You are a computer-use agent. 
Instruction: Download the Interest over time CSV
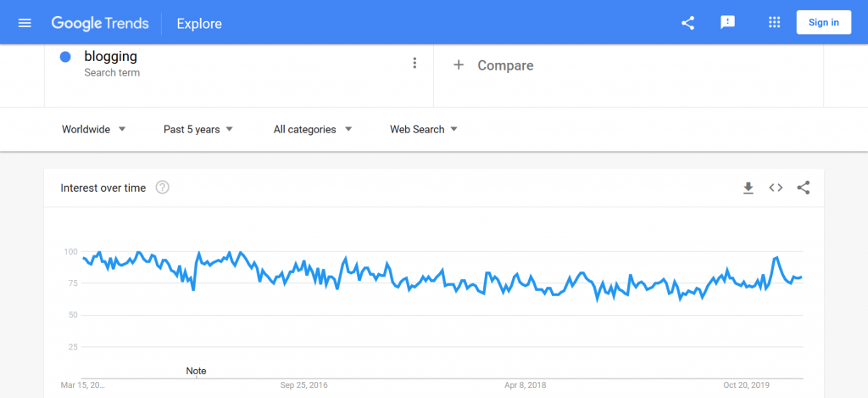(748, 188)
